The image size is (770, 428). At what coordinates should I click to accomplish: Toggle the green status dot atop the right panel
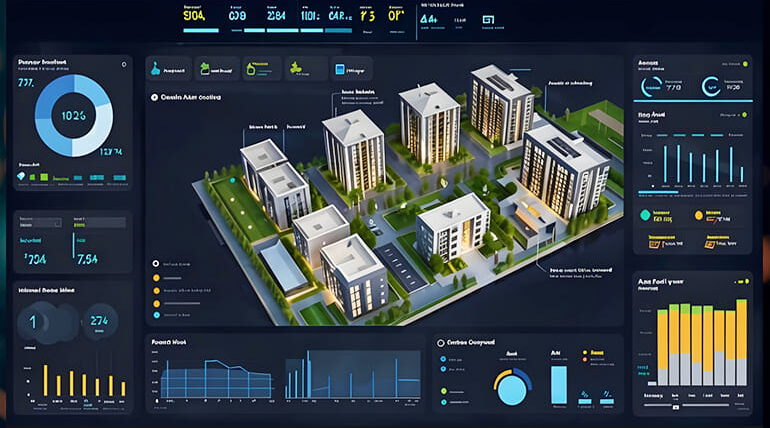pyautogui.click(x=745, y=64)
